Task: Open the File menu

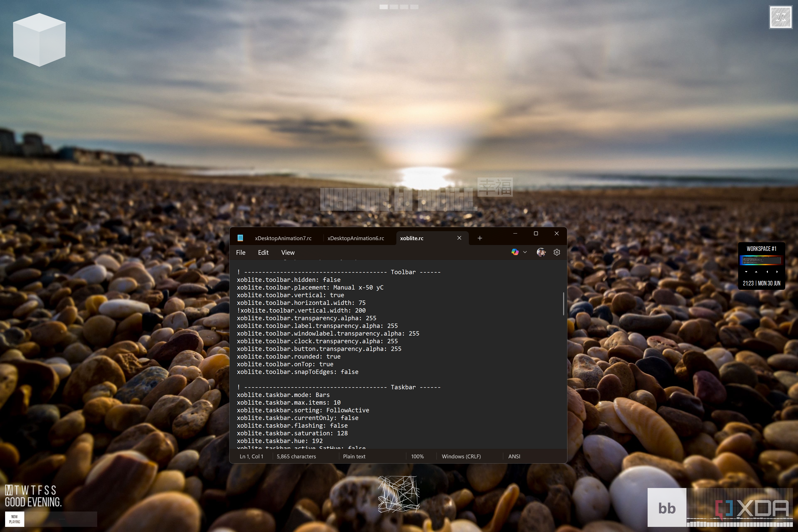Action: pos(241,252)
